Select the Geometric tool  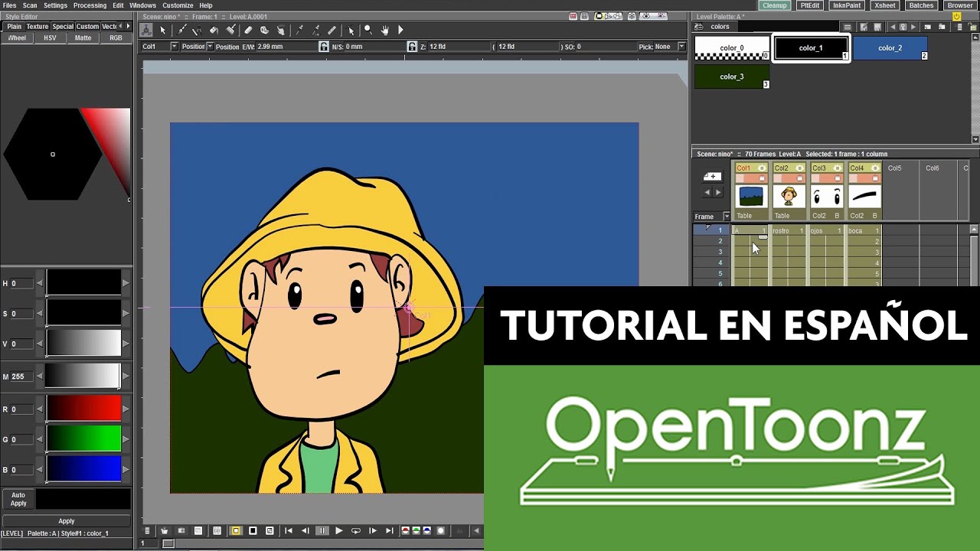tap(197, 30)
